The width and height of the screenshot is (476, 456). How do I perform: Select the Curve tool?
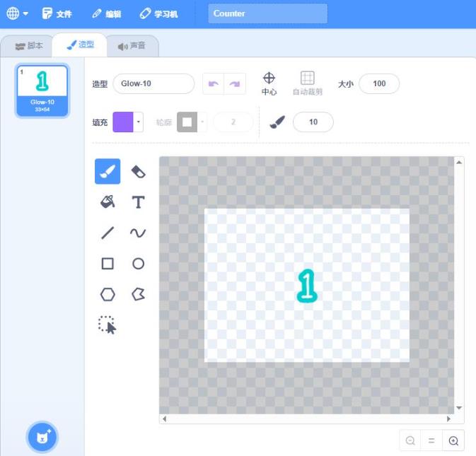tap(138, 233)
